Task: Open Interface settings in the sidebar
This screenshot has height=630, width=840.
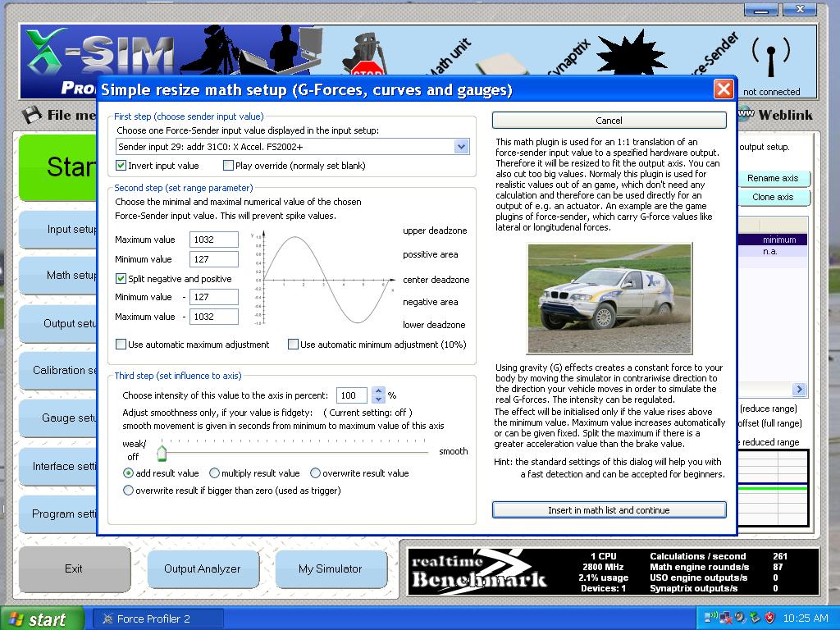Action: pos(58,466)
